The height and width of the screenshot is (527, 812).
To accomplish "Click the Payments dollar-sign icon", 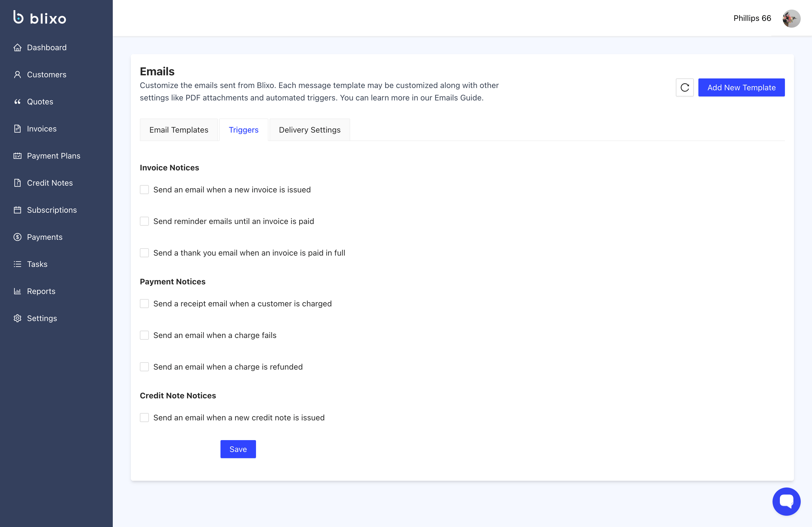I will coord(17,237).
